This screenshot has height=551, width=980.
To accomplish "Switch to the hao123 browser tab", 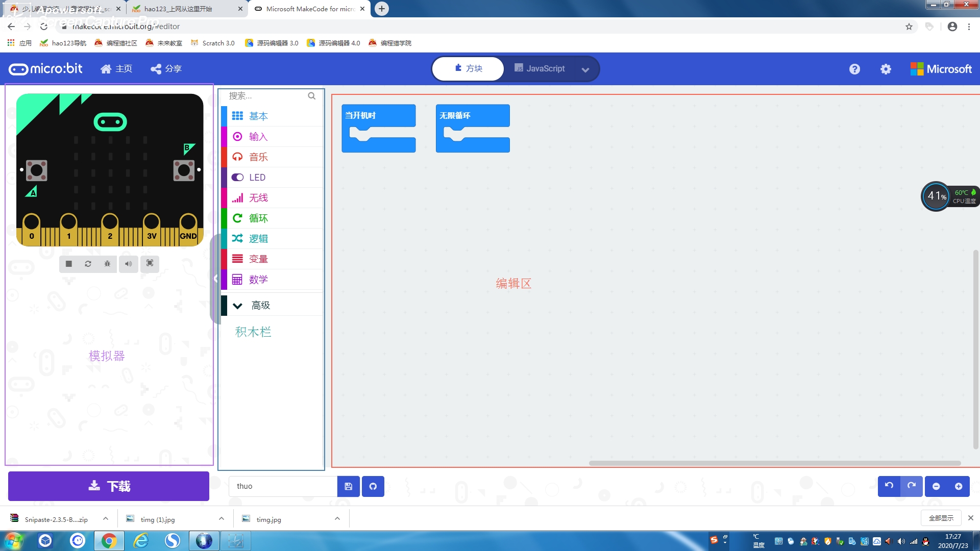I will tap(187, 9).
